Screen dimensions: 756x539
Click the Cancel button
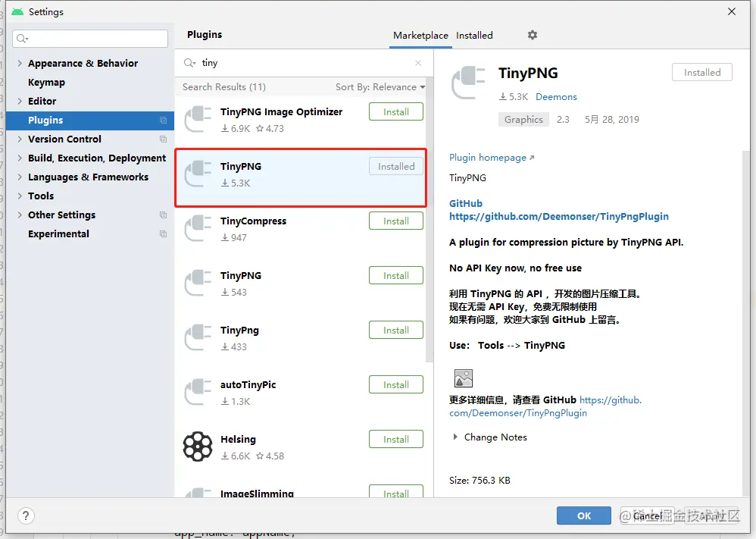coord(648,515)
